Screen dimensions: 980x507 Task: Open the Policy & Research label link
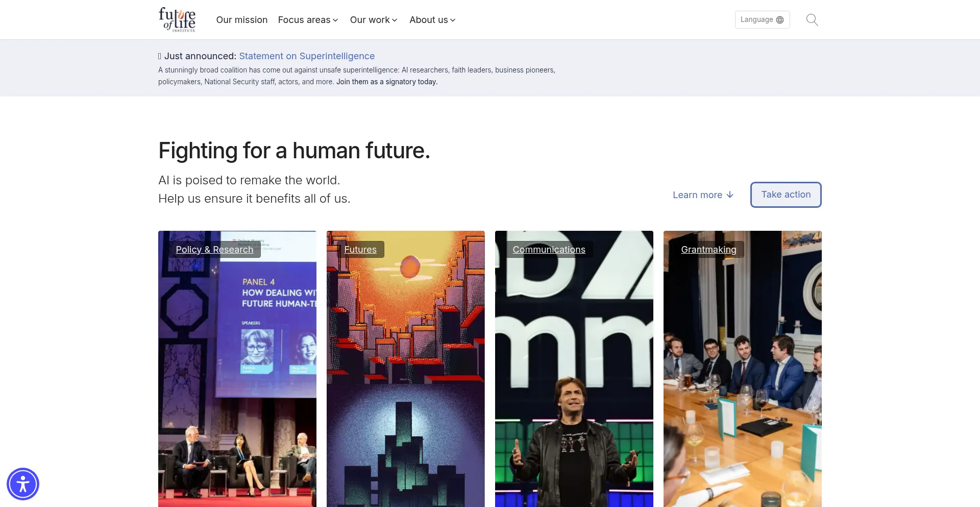pos(214,250)
